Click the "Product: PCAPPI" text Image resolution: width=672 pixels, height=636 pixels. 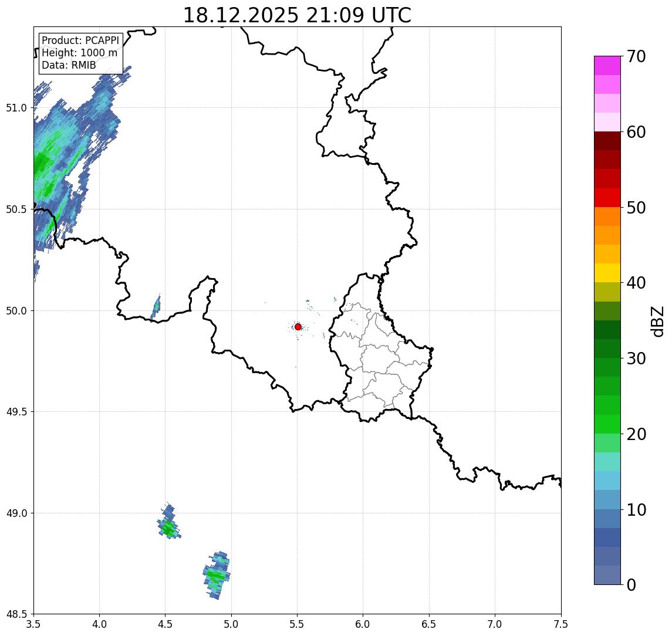tap(80, 40)
